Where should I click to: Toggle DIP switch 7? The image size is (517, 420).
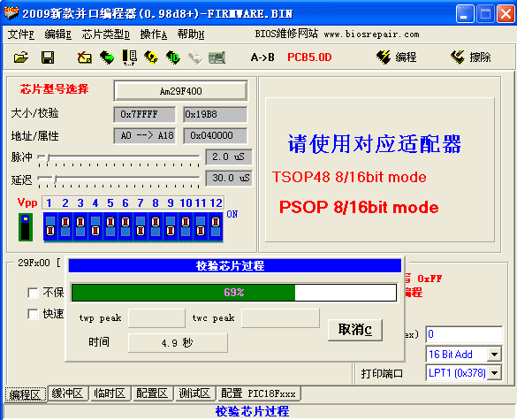141,226
